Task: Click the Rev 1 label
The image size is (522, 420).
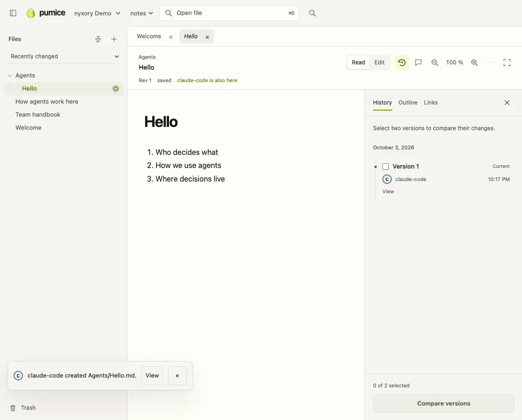Action: [145, 80]
